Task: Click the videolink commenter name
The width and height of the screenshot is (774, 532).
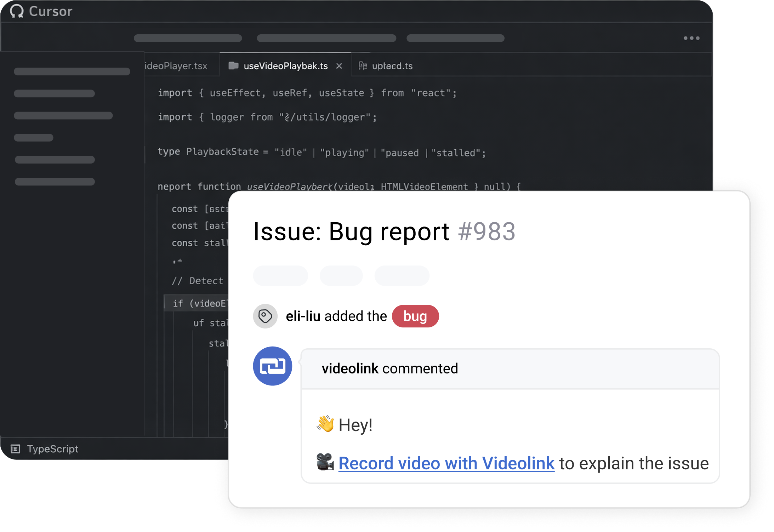Action: click(350, 368)
